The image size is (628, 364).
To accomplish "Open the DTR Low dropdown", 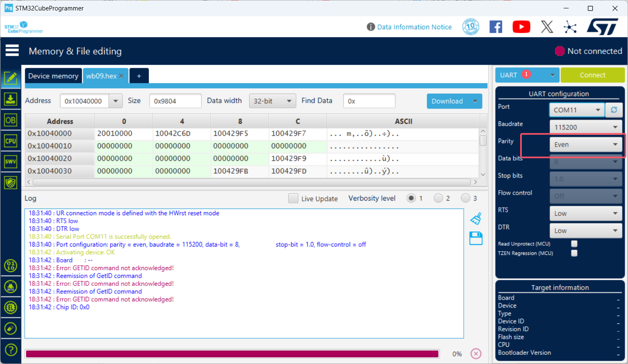I will 586,231.
